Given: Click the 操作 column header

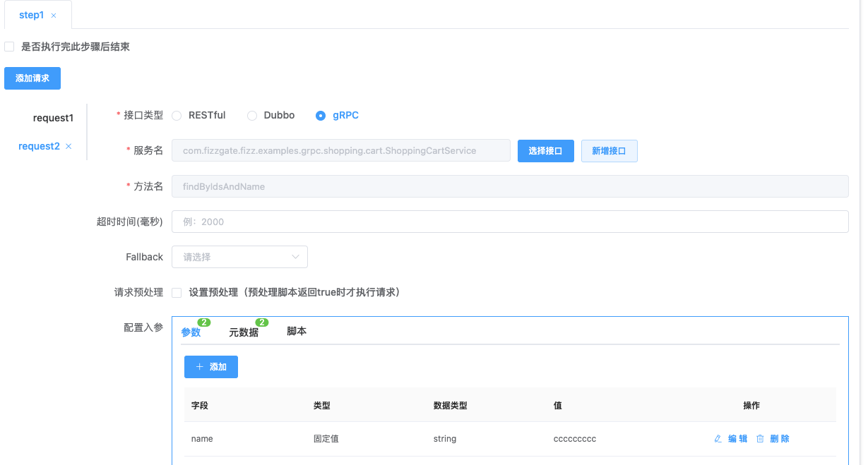Looking at the screenshot, I should pos(751,406).
